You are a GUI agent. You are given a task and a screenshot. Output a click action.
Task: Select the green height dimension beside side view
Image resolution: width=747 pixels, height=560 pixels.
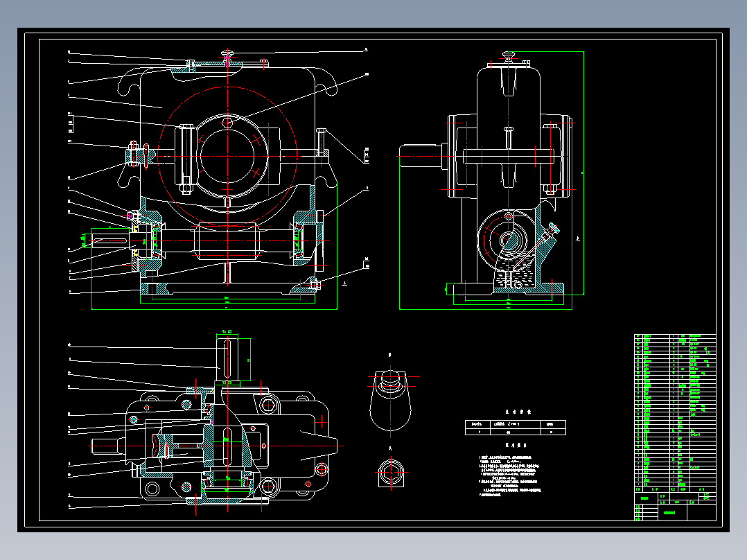pyautogui.click(x=583, y=173)
